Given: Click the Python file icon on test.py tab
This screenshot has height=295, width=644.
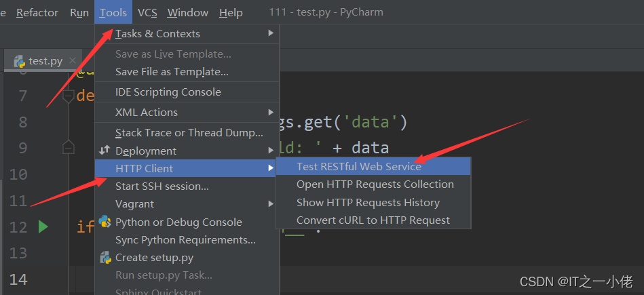Looking at the screenshot, I should click(20, 62).
